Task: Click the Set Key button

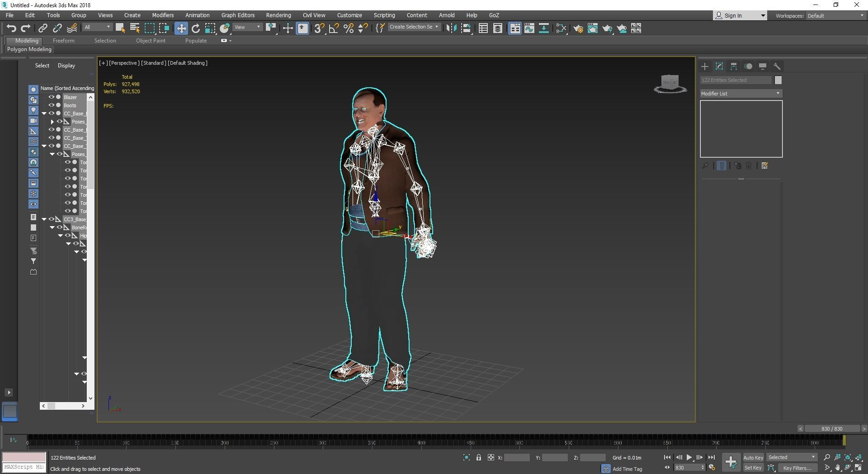Action: [x=753, y=468]
